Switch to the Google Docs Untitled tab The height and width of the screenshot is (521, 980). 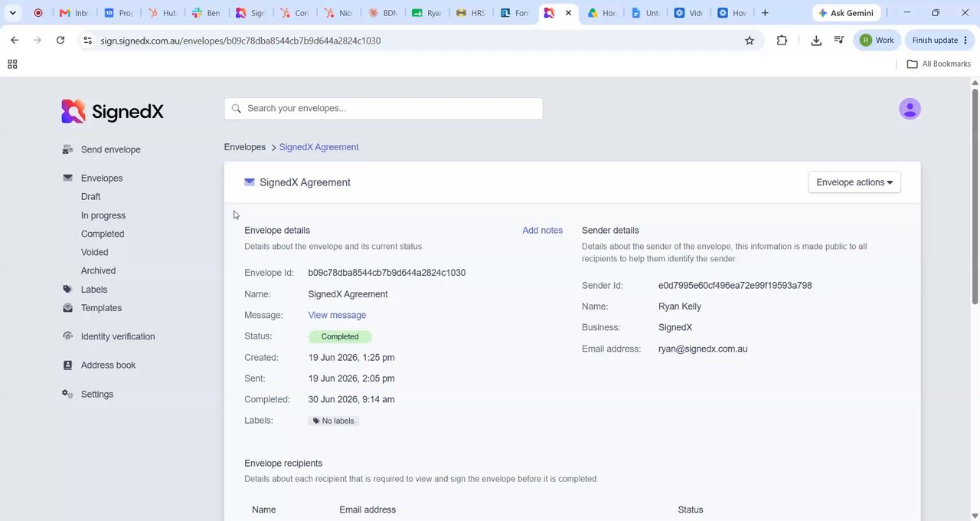[x=646, y=13]
